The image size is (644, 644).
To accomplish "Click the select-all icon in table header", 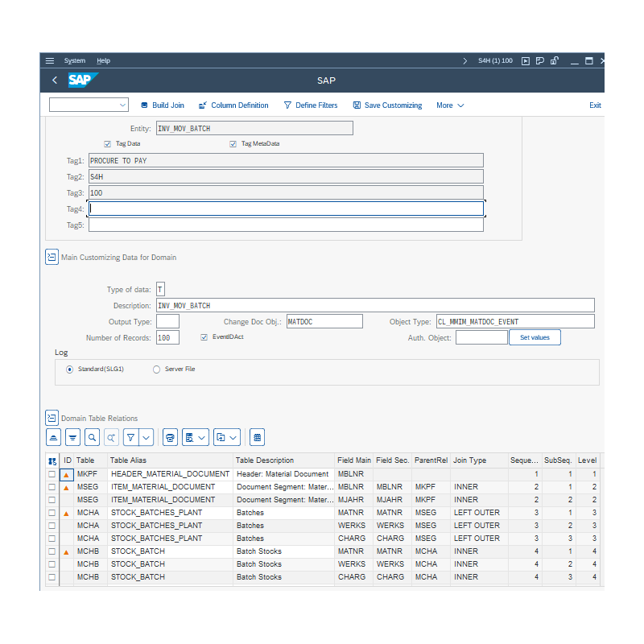I will click(x=52, y=461).
